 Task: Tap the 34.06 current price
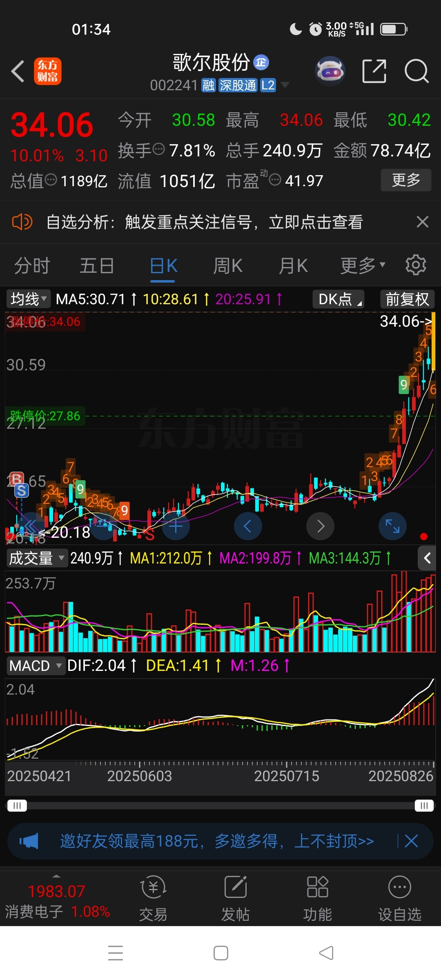point(52,125)
